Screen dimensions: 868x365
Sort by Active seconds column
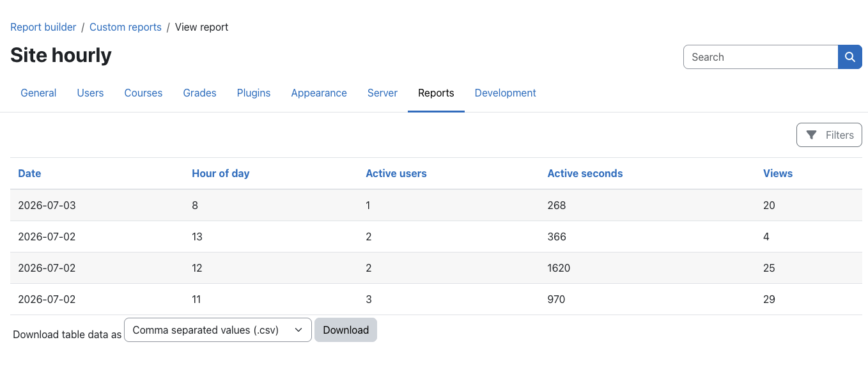[x=585, y=173]
